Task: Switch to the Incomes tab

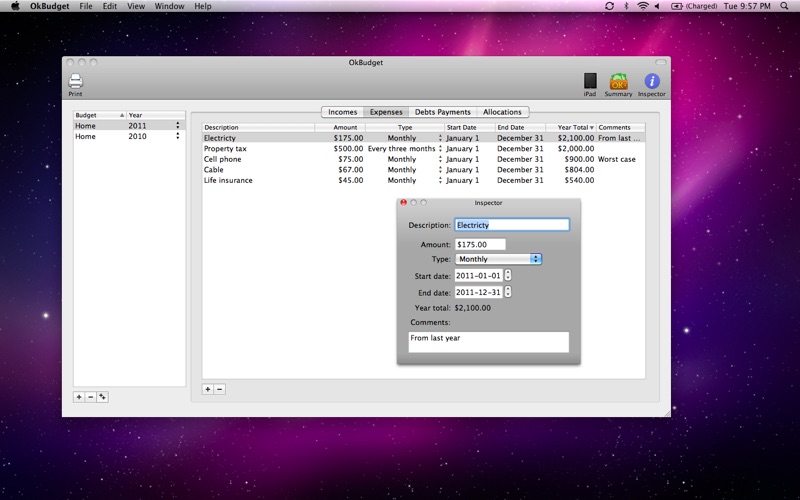Action: tap(342, 112)
